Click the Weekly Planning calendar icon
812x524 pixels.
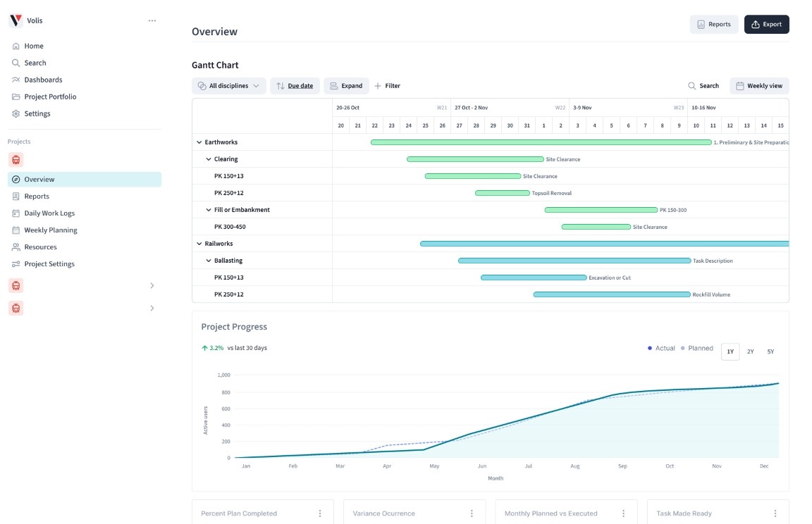16,230
